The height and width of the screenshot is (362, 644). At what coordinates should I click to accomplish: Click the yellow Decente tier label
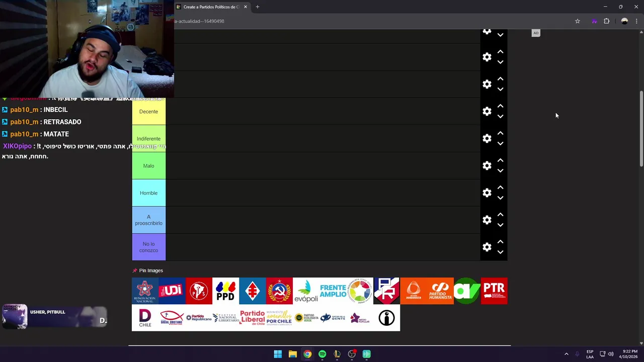click(x=148, y=112)
